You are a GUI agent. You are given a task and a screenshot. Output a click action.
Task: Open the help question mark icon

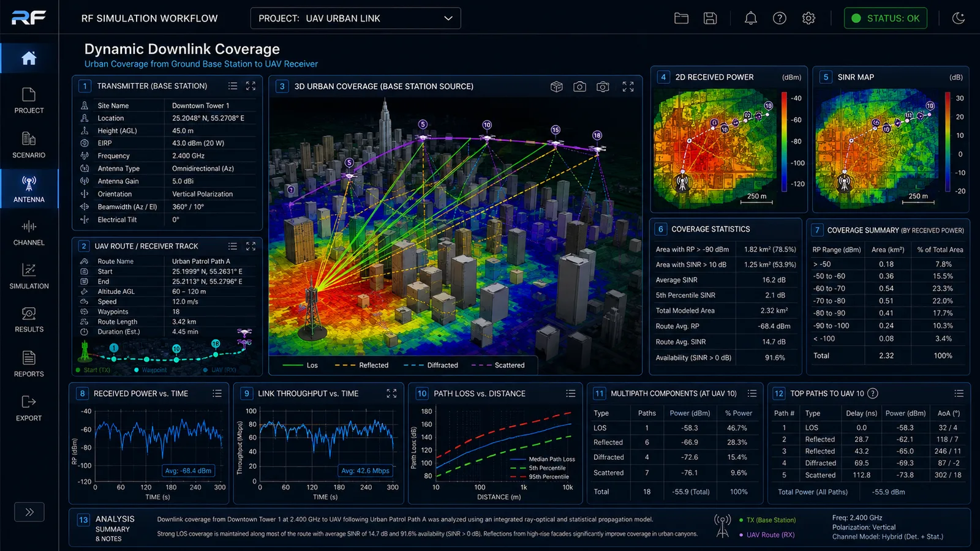(x=779, y=18)
